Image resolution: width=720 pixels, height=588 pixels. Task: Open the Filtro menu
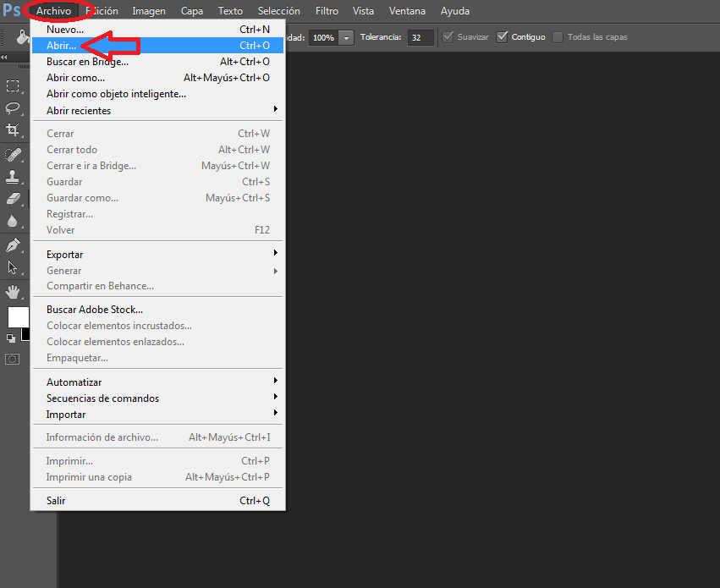[327, 10]
